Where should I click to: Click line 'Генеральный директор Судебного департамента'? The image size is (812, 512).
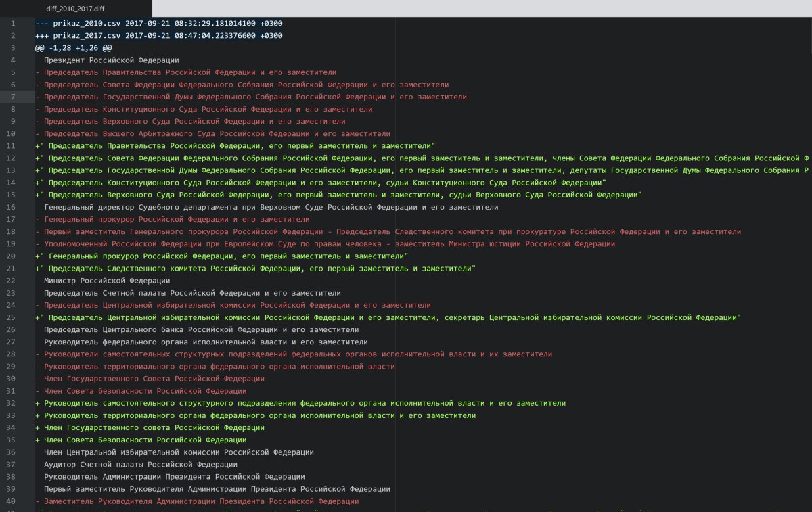(271, 207)
